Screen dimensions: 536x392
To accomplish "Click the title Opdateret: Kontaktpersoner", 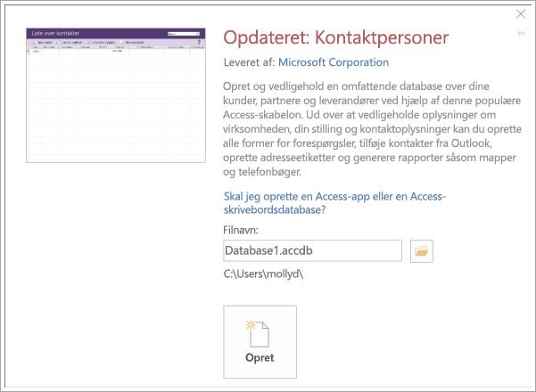I will click(335, 37).
